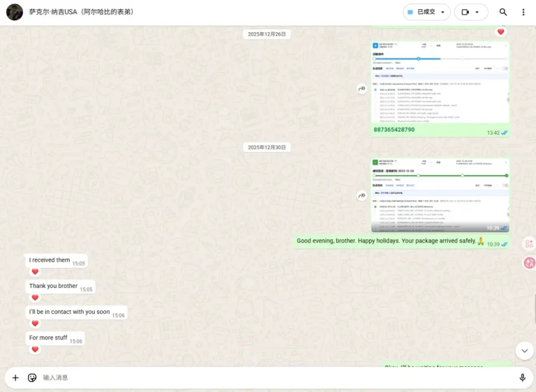Screen dimensions: 536x392
Task: Open the video call dropdown
Action: [470, 12]
